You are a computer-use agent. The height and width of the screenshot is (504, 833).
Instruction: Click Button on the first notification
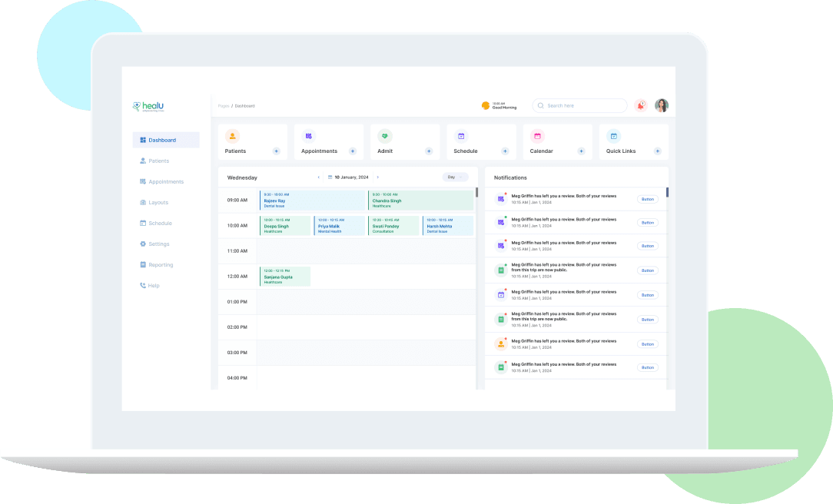point(648,199)
